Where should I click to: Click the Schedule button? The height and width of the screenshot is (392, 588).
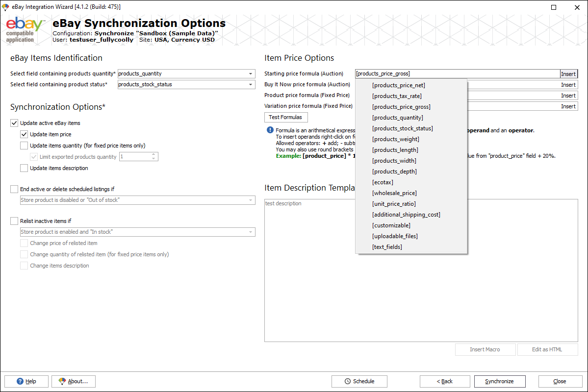tap(359, 381)
